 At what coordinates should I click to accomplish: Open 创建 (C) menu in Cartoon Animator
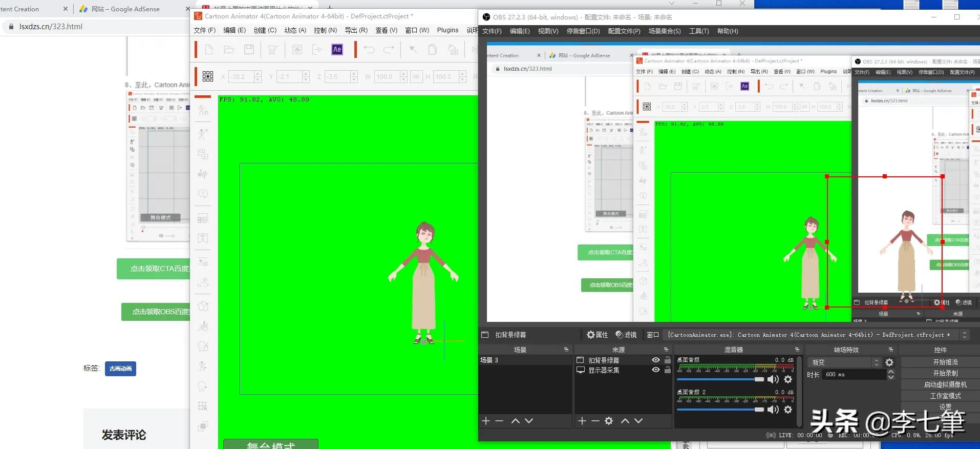[265, 30]
